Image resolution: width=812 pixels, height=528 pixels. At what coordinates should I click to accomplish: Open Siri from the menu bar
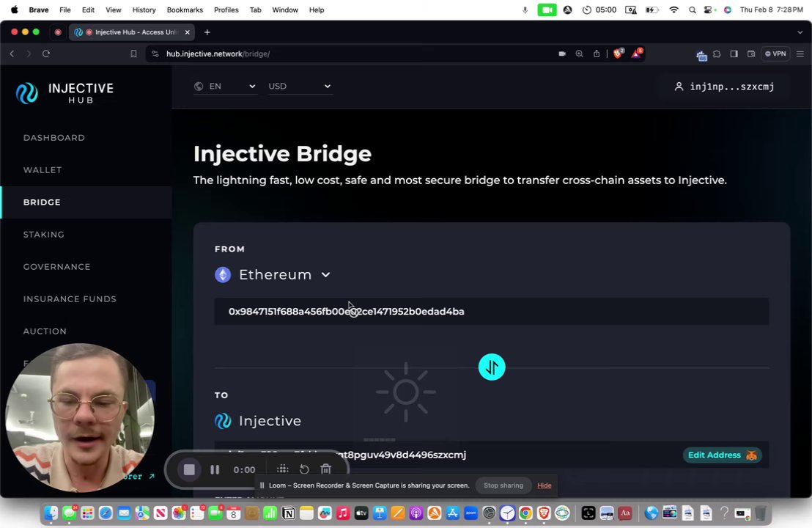click(x=728, y=10)
